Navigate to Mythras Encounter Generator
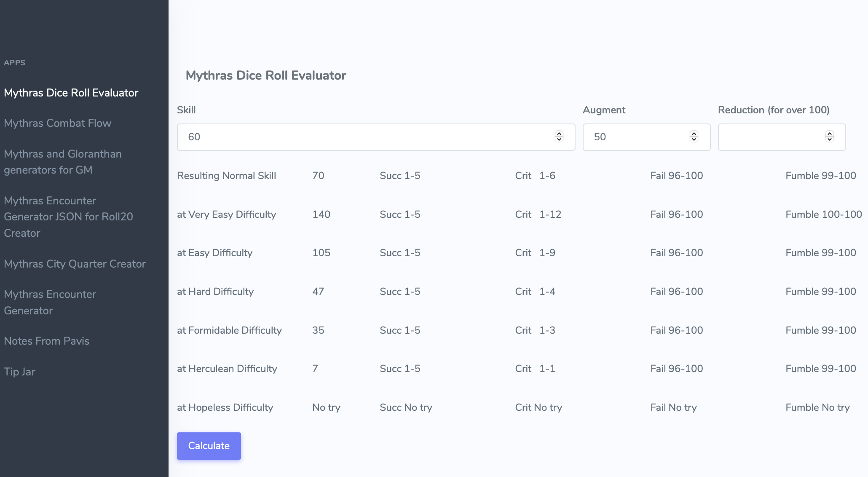This screenshot has height=477, width=868. pyautogui.click(x=50, y=302)
